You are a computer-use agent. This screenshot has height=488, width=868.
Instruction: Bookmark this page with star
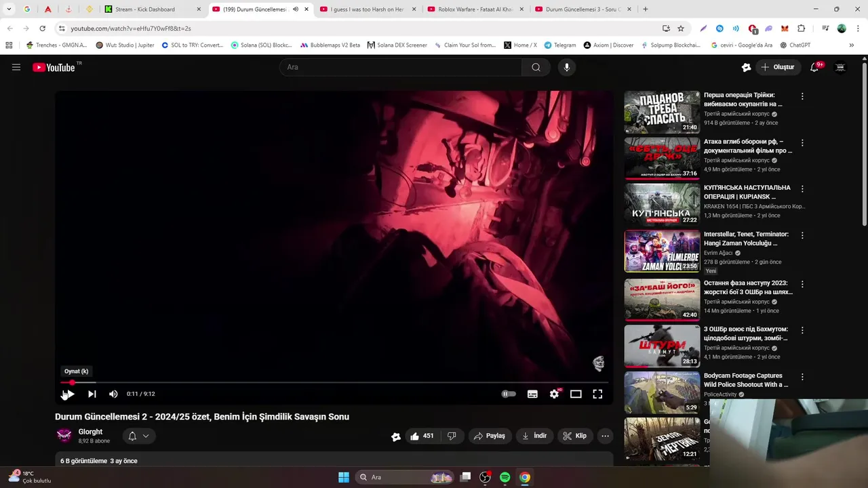[681, 28]
